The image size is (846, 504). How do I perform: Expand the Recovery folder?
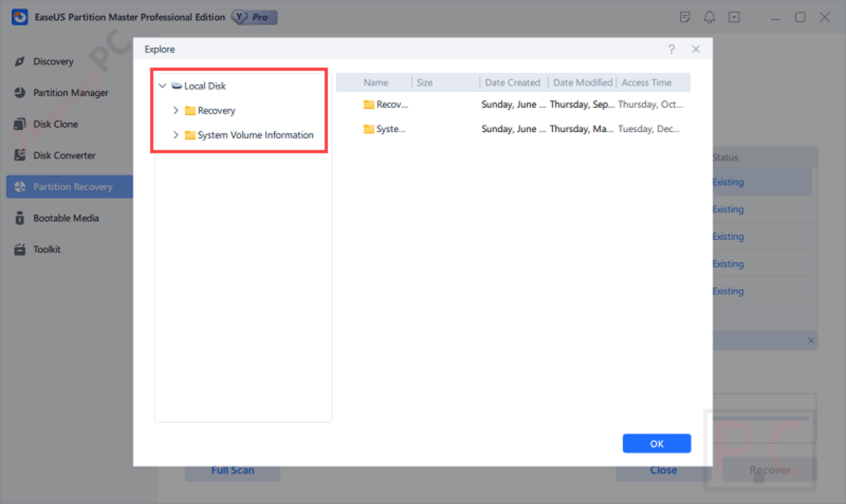pos(176,110)
